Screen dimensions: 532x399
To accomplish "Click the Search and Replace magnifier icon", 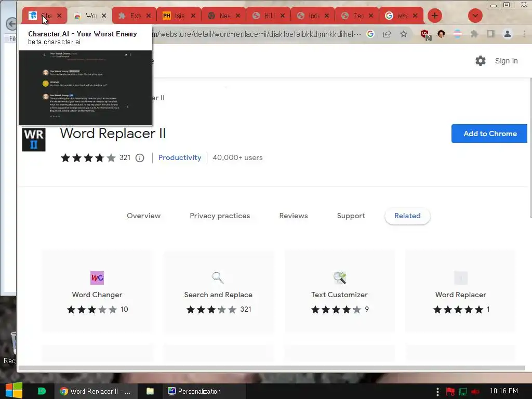I will 218,278.
